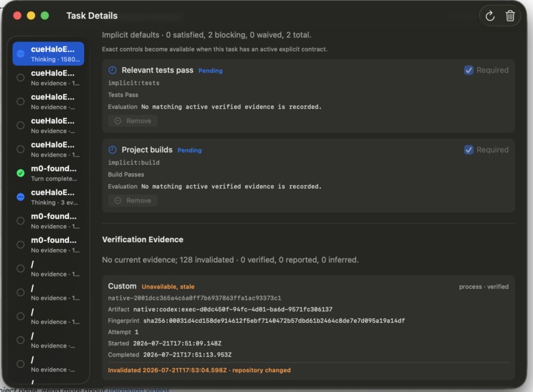Click the 'Project builds' heading

[x=147, y=150]
